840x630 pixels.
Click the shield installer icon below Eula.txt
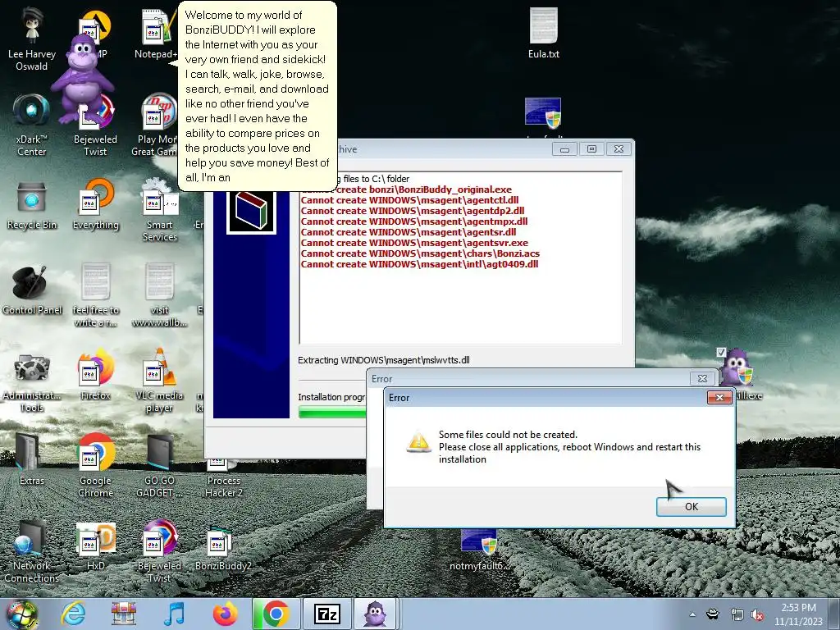point(543,113)
